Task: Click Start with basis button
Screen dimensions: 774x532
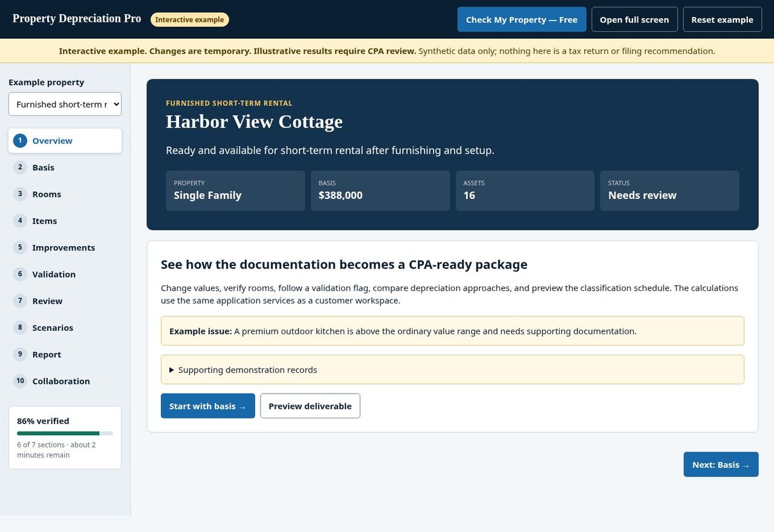Action: point(208,406)
